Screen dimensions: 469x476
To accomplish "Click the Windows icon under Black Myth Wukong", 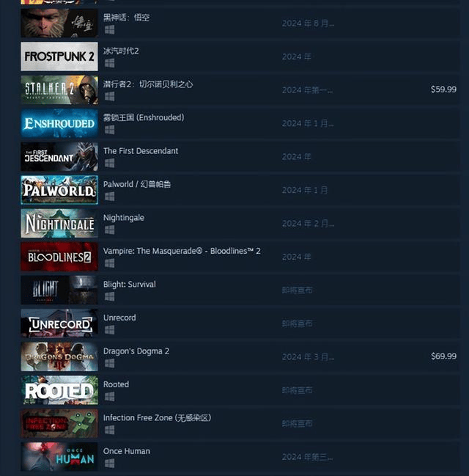I will point(109,30).
